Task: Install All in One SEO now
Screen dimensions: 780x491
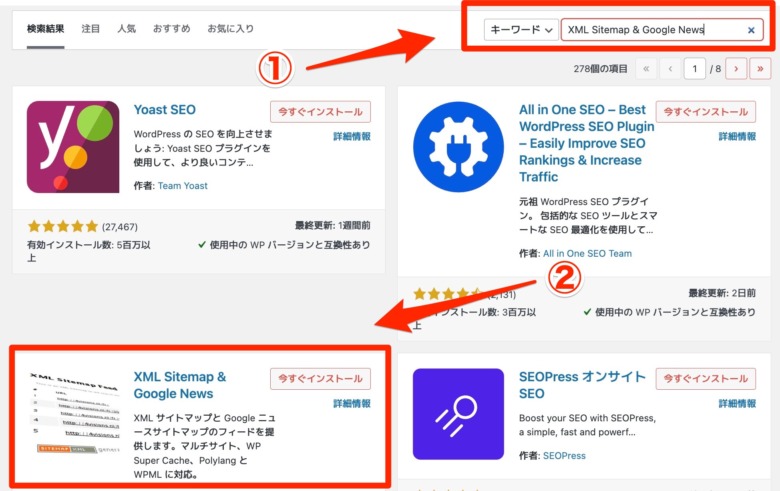Action: pos(705,112)
